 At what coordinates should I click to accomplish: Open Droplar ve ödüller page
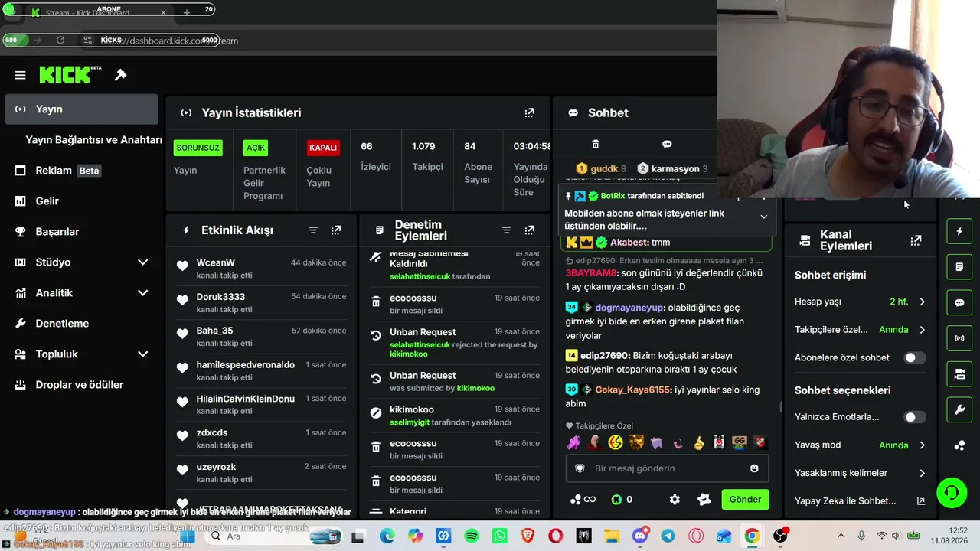81,385
